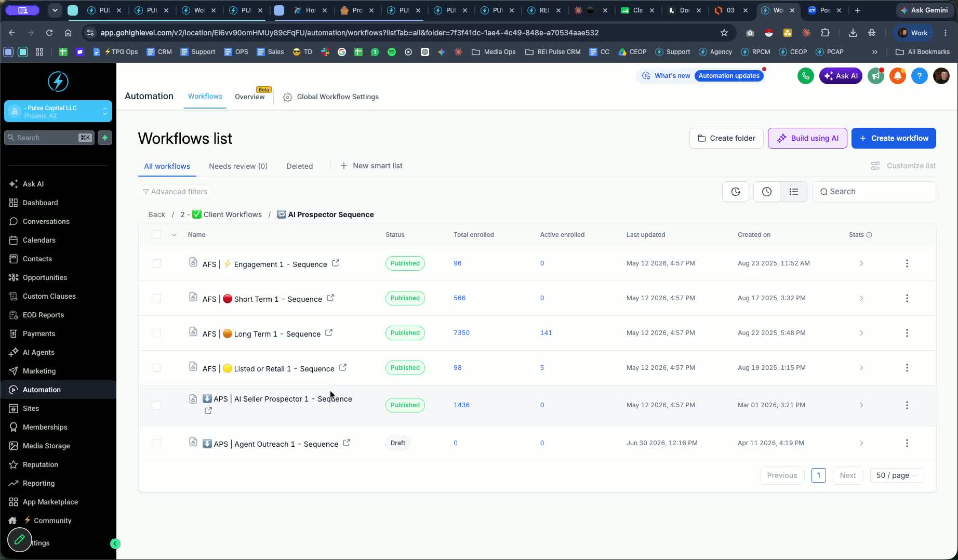Open three-dot menu for Long Term 1 row
This screenshot has width=958, height=560.
coord(907,333)
